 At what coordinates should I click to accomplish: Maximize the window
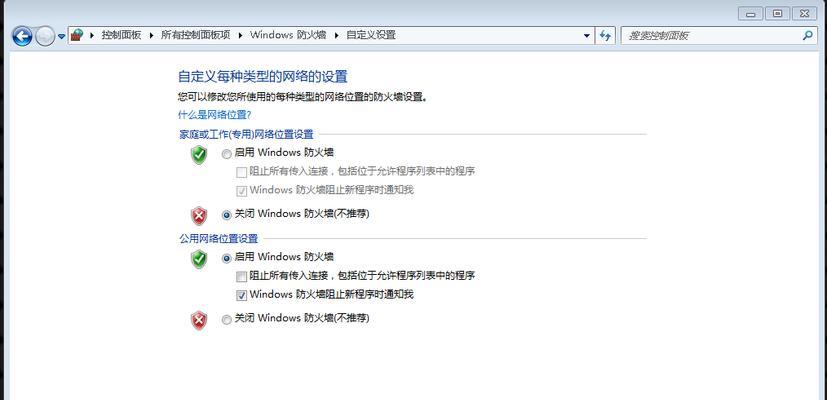(778, 14)
